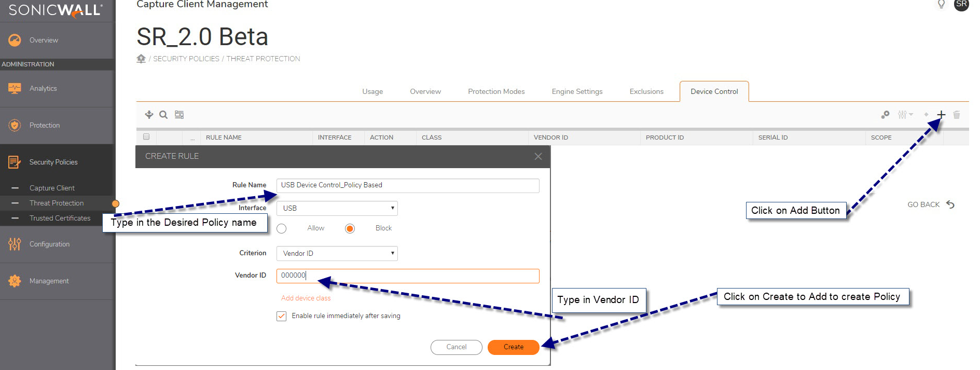Select the Allow radio button
The image size is (980, 370).
pyautogui.click(x=282, y=228)
